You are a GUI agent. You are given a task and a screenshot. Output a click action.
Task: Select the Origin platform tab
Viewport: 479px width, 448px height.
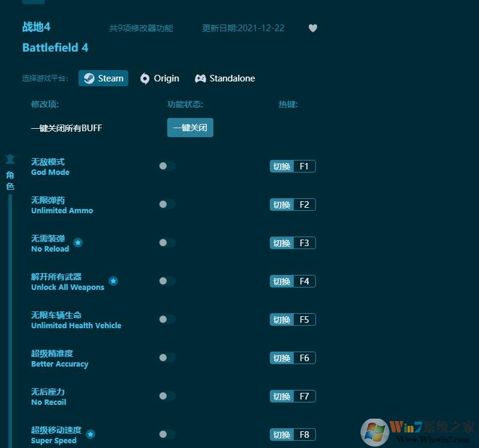coord(160,78)
